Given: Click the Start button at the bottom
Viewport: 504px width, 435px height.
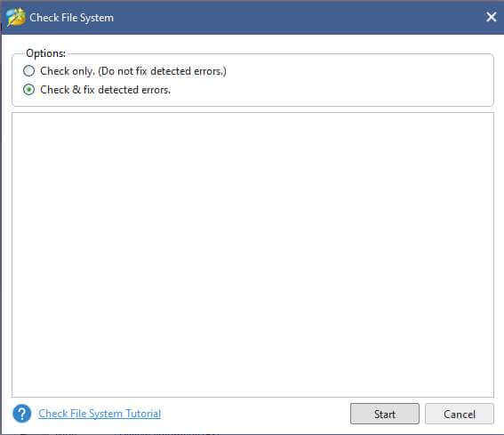Looking at the screenshot, I should pyautogui.click(x=384, y=414).
